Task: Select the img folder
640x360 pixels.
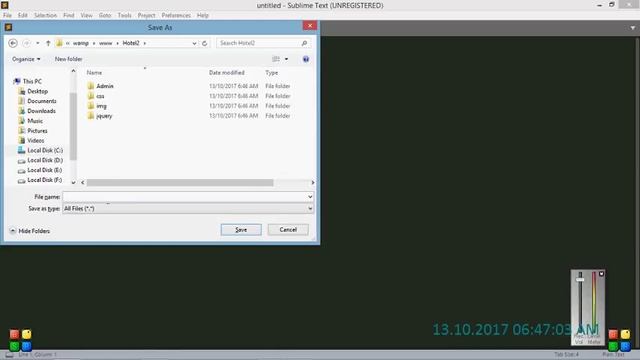Action: (x=101, y=106)
